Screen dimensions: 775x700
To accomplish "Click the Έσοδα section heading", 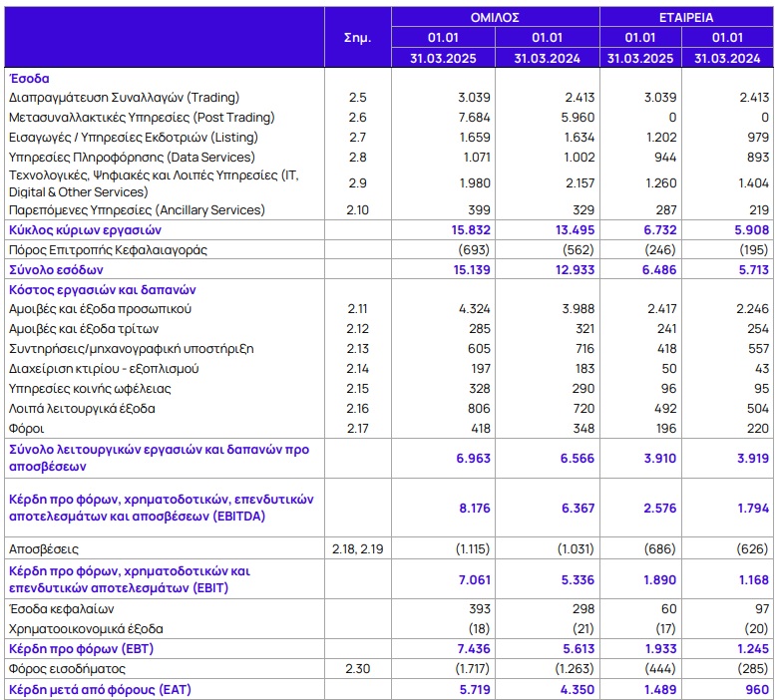I will (x=29, y=77).
